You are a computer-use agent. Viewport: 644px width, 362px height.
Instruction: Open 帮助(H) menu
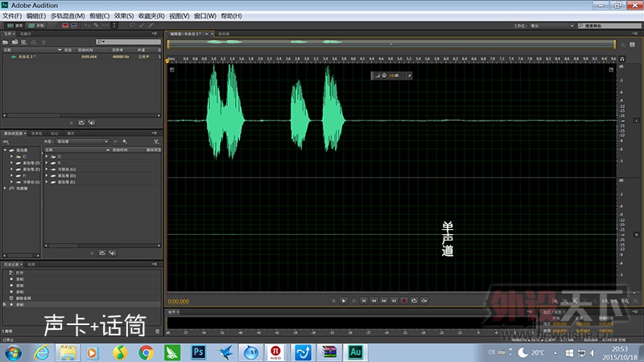pos(231,16)
